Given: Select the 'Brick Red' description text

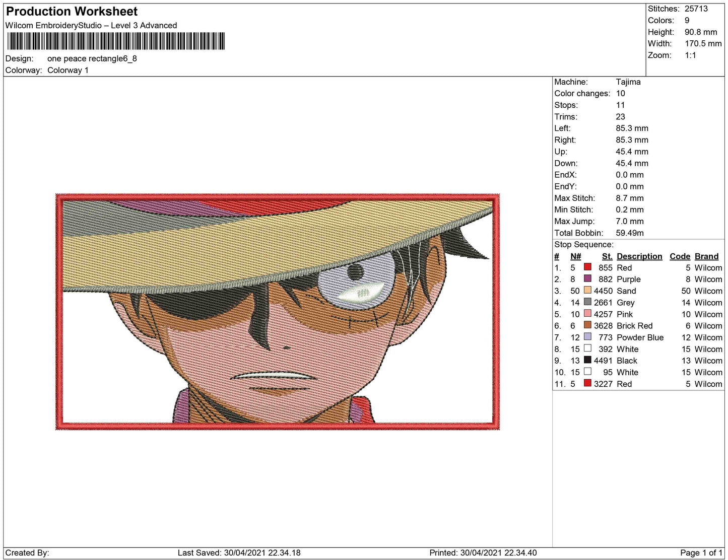Looking at the screenshot, I should pyautogui.click(x=634, y=325).
